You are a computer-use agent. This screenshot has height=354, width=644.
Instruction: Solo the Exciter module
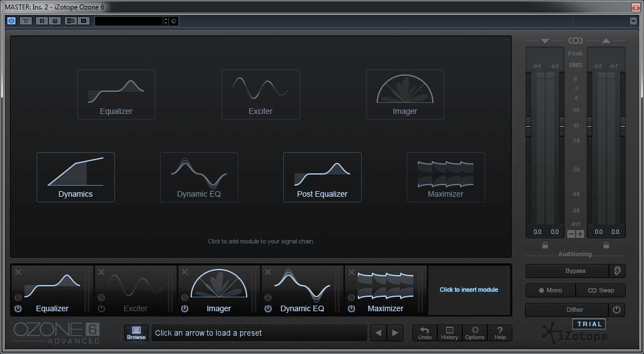pyautogui.click(x=102, y=298)
